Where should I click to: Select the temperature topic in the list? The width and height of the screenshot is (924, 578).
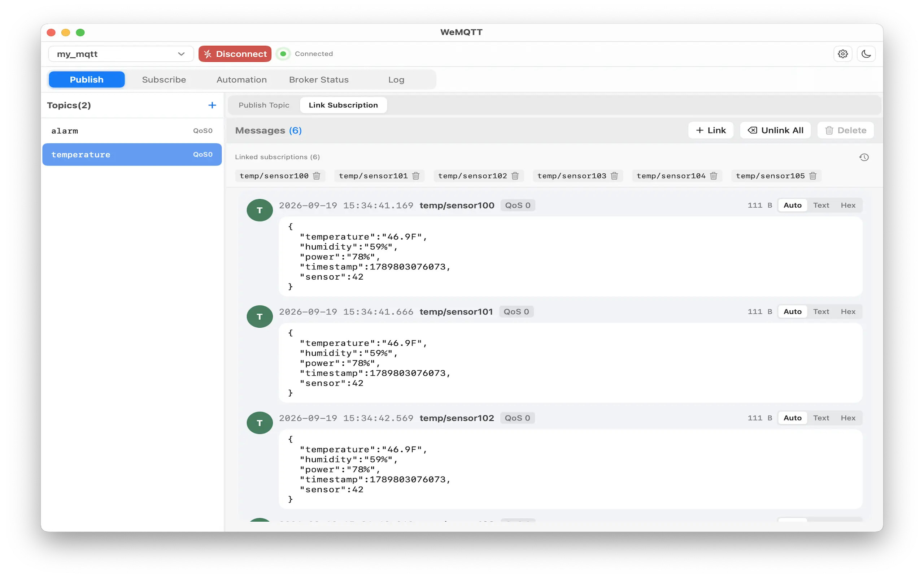132,155
